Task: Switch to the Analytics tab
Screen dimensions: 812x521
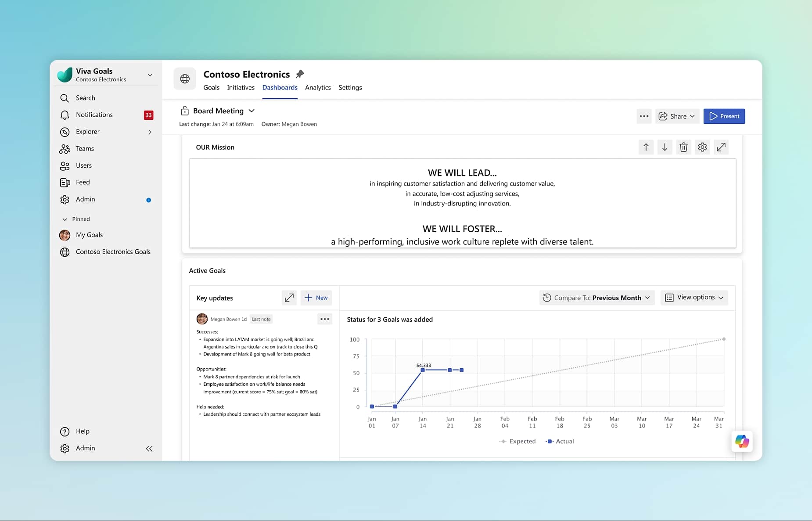Action: pyautogui.click(x=318, y=87)
